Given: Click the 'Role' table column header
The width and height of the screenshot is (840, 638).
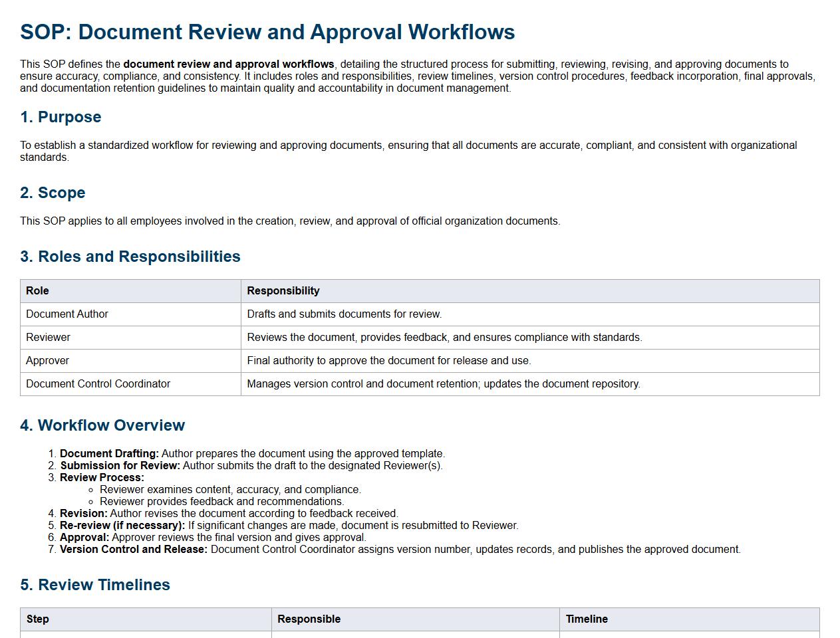Looking at the screenshot, I should click(37, 291).
